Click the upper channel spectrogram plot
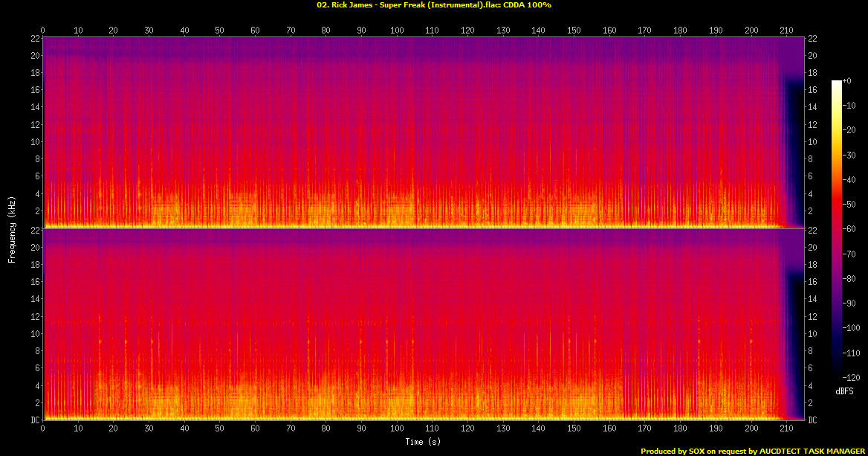 (423, 133)
